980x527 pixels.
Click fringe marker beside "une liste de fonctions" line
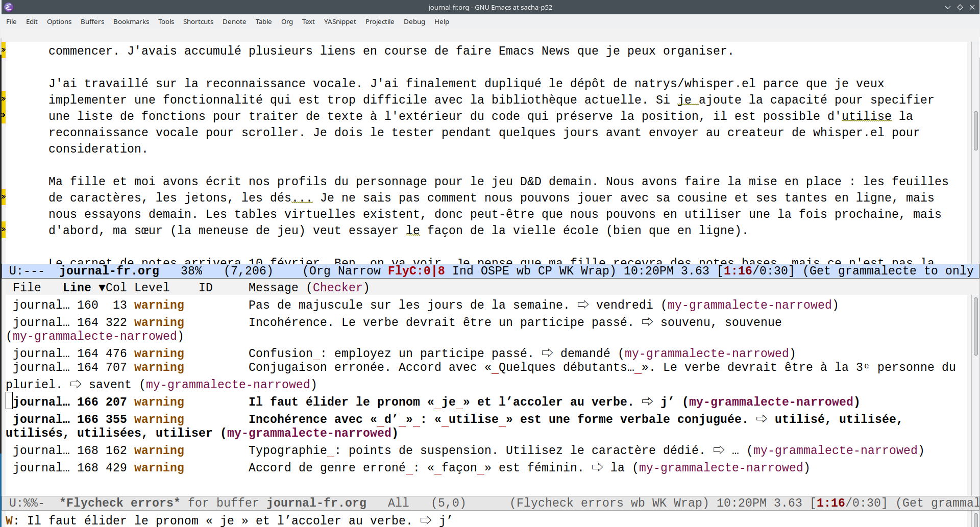click(x=4, y=115)
